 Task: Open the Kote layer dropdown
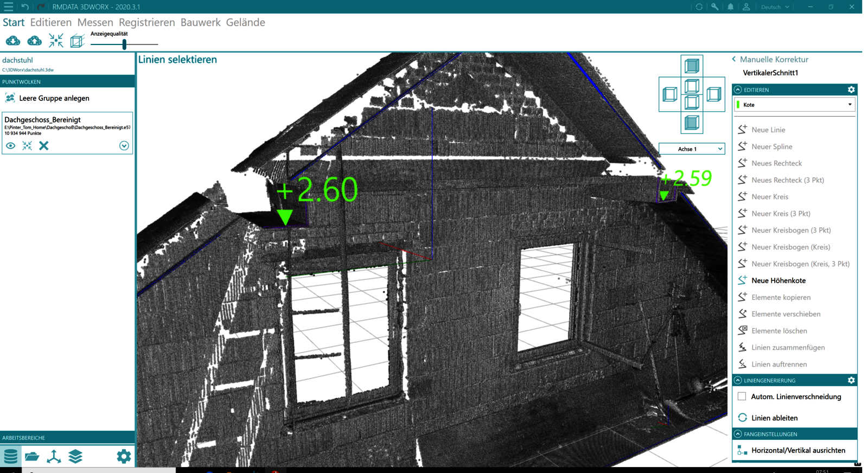click(795, 105)
